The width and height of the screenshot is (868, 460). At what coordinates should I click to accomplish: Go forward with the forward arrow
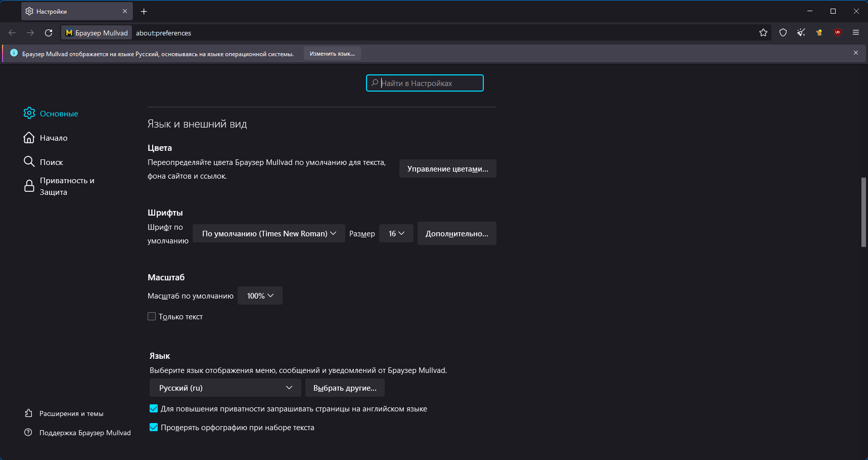(30, 33)
